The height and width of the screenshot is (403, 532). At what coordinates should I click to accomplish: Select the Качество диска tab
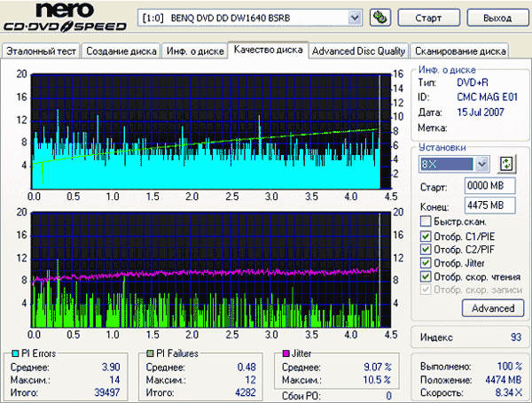tap(268, 50)
